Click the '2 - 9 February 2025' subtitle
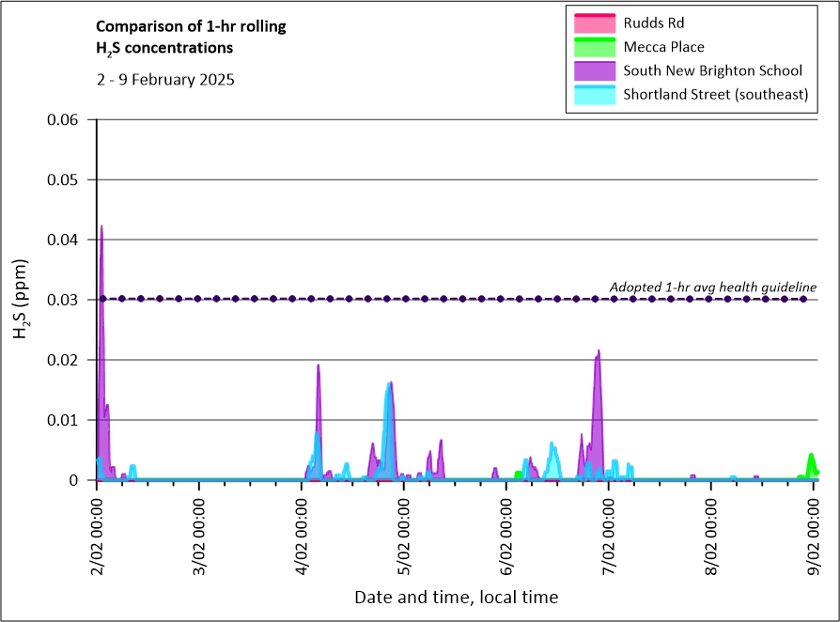This screenshot has width=840, height=622. point(165,80)
